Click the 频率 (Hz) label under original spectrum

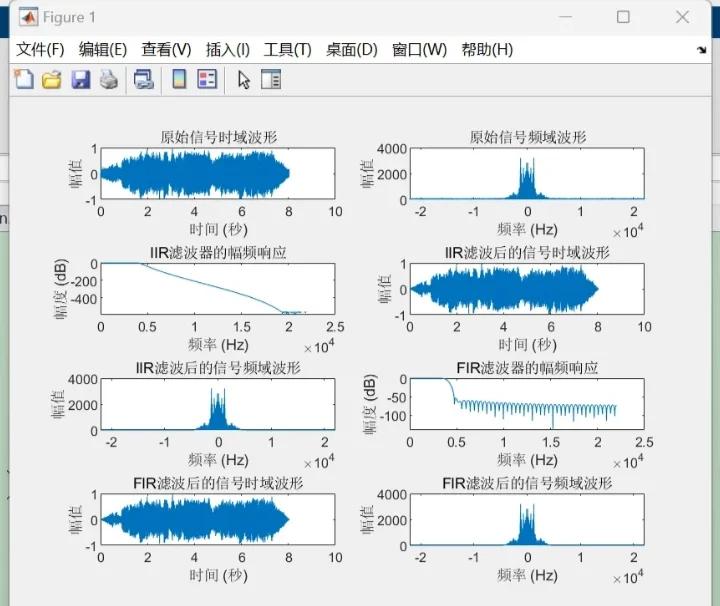pyautogui.click(x=528, y=229)
